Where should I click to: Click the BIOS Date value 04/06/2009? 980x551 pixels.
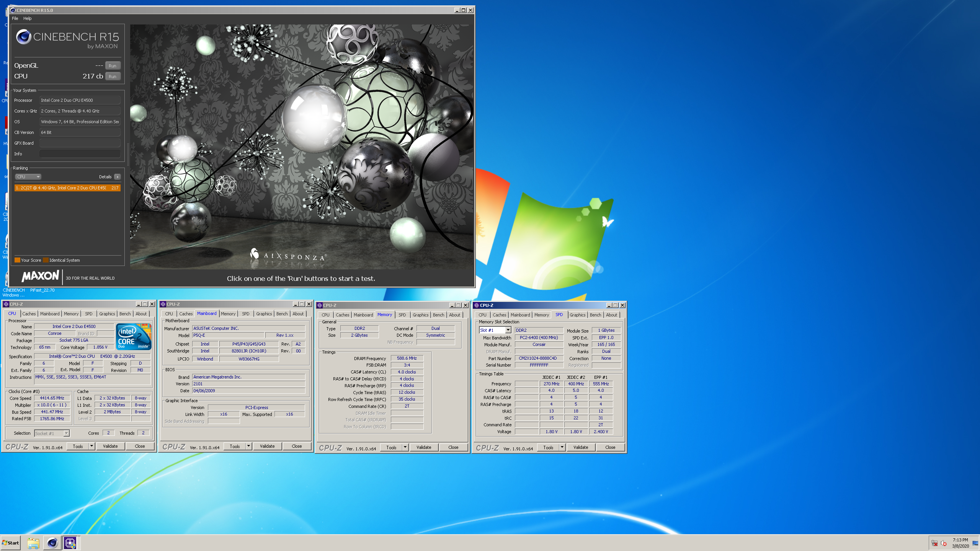pos(248,391)
